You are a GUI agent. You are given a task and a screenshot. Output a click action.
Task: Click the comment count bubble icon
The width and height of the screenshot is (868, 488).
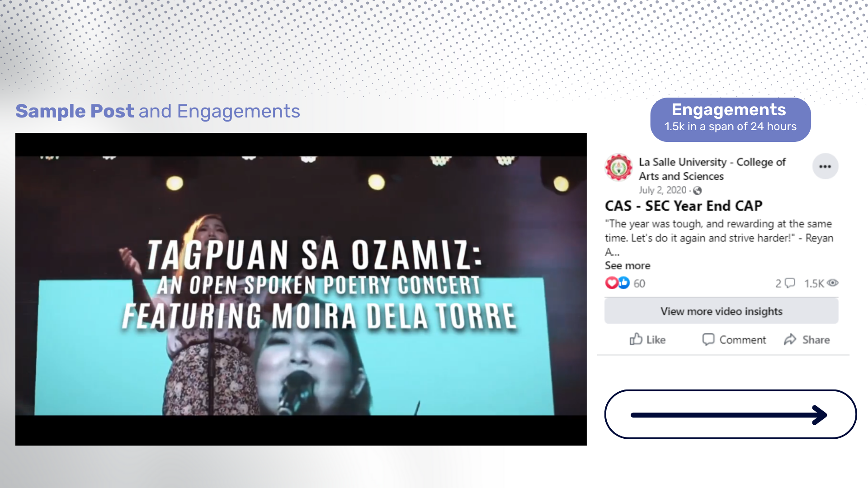coord(790,283)
